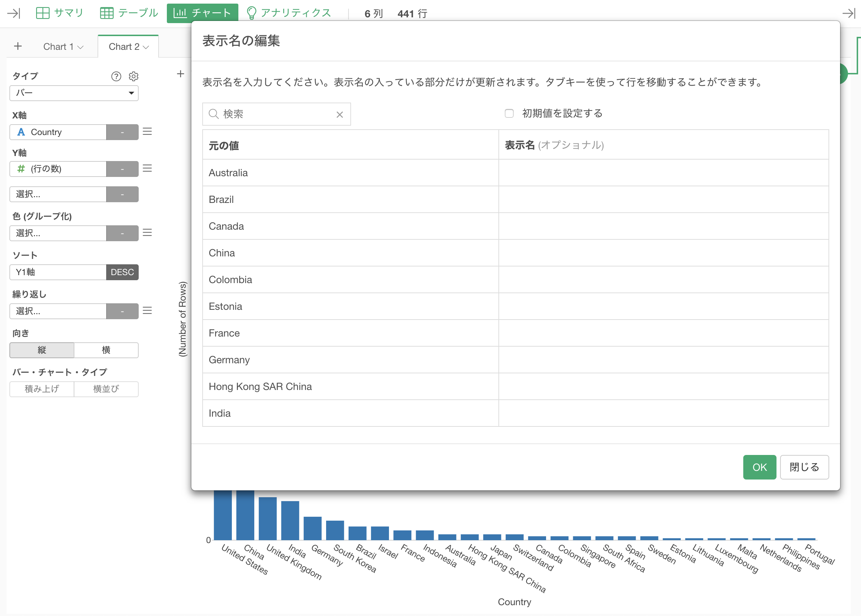Edit display name for Brazil
861x616 pixels.
pos(663,200)
